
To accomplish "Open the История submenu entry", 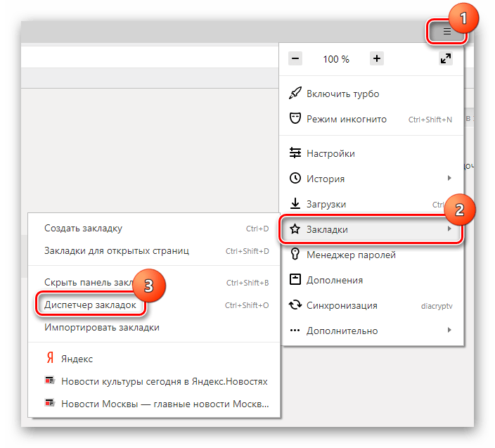I will point(371,179).
